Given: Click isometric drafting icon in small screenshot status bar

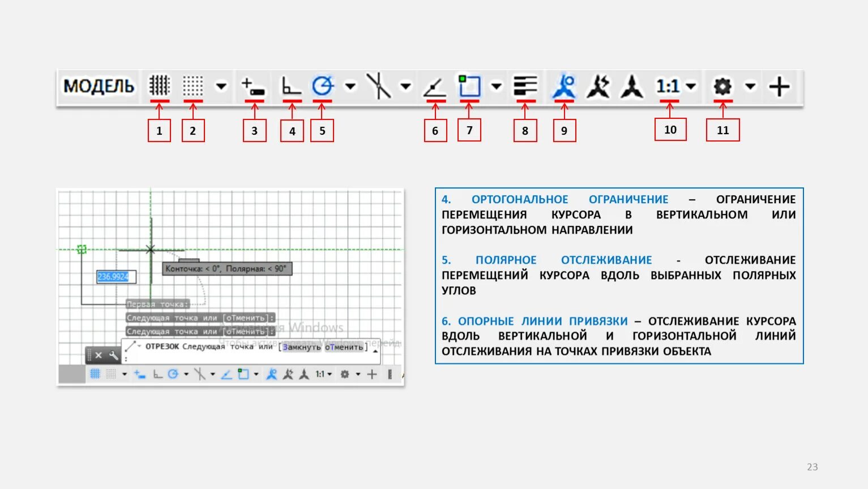Looking at the screenshot, I should point(200,374).
